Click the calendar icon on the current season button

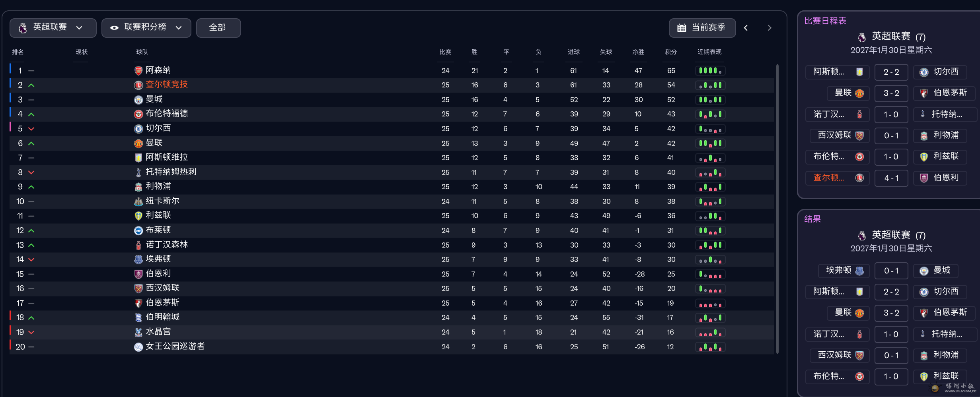(x=682, y=28)
